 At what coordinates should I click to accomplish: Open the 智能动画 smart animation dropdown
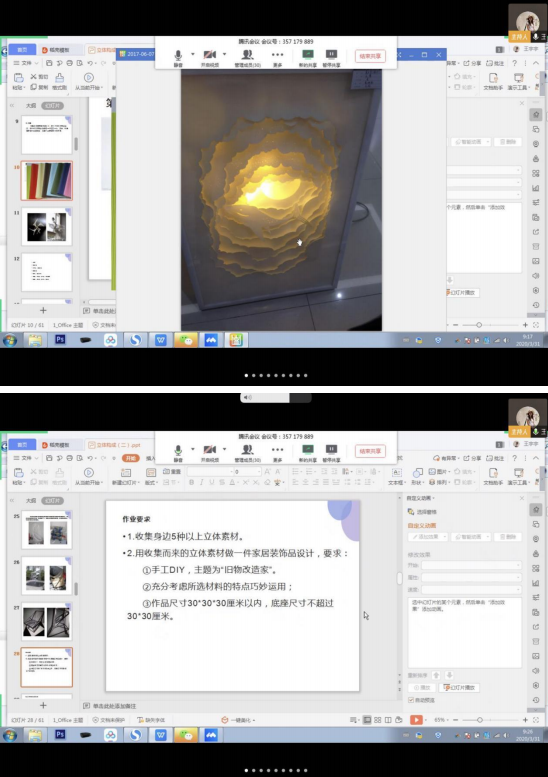pyautogui.click(x=471, y=537)
